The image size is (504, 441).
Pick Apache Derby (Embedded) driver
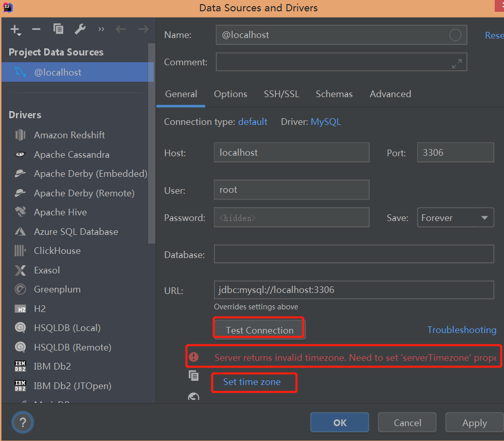pos(91,173)
